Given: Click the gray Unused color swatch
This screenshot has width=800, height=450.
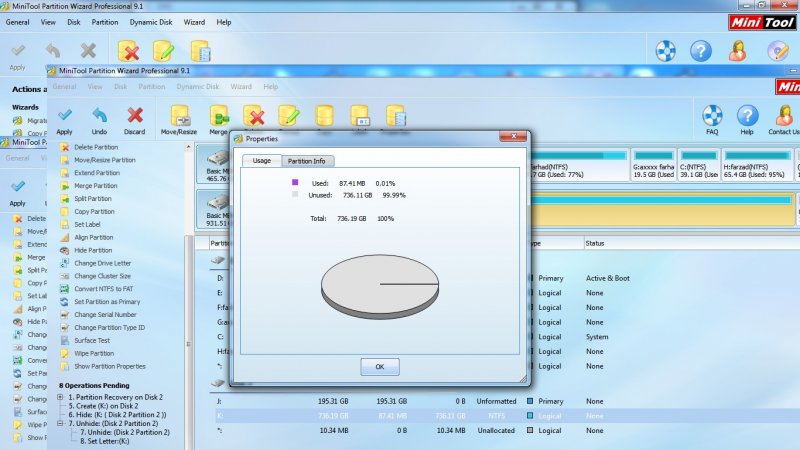Looking at the screenshot, I should point(295,194).
